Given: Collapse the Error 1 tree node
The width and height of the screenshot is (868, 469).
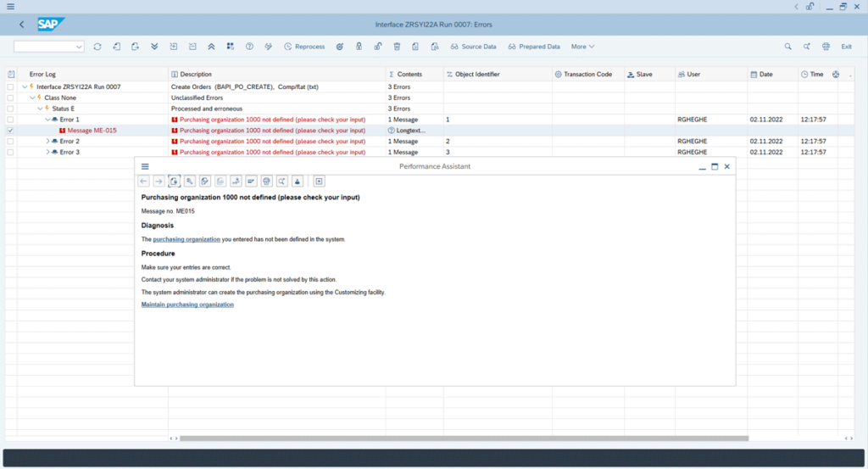Looking at the screenshot, I should tap(47, 120).
